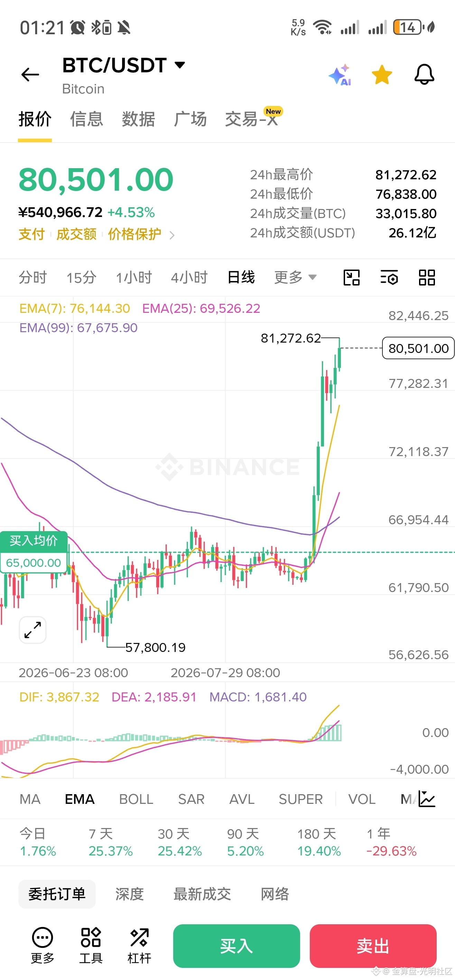
Task: Expand chart to fullscreen icon
Action: 33,630
